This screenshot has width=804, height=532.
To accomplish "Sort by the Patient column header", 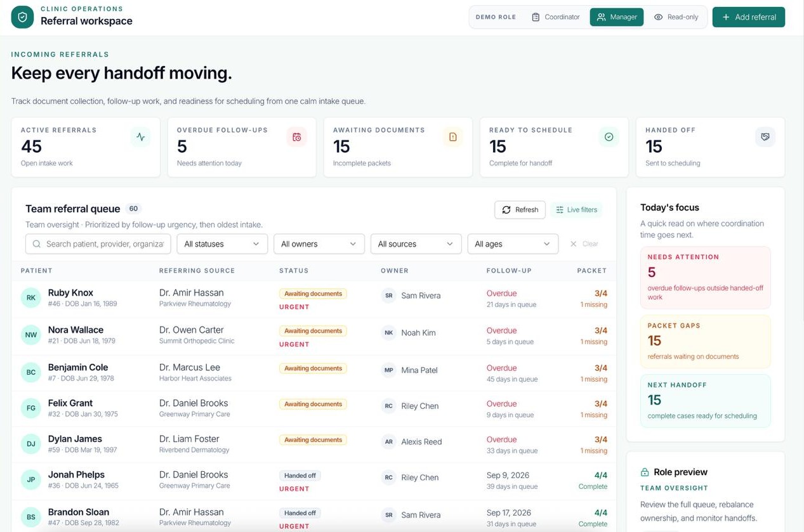I will click(37, 271).
